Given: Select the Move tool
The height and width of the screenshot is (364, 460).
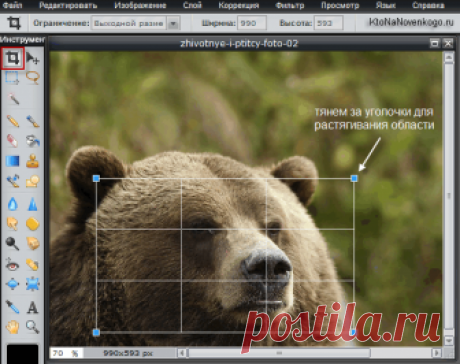Looking at the screenshot, I should point(32,58).
